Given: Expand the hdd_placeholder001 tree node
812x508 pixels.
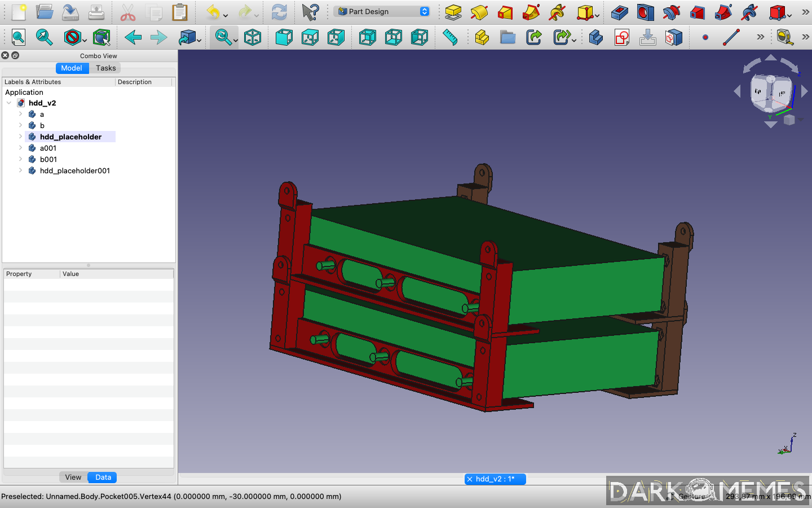Looking at the screenshot, I should click(x=21, y=170).
